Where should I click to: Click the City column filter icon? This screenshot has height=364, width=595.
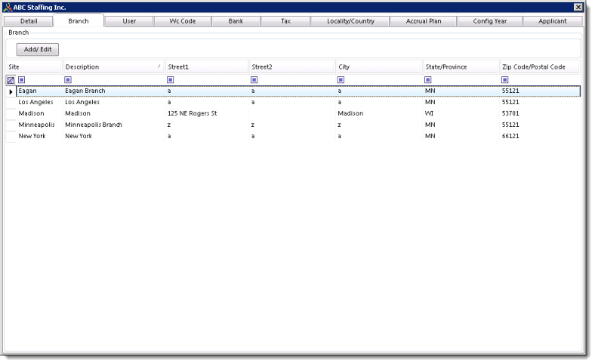point(341,79)
